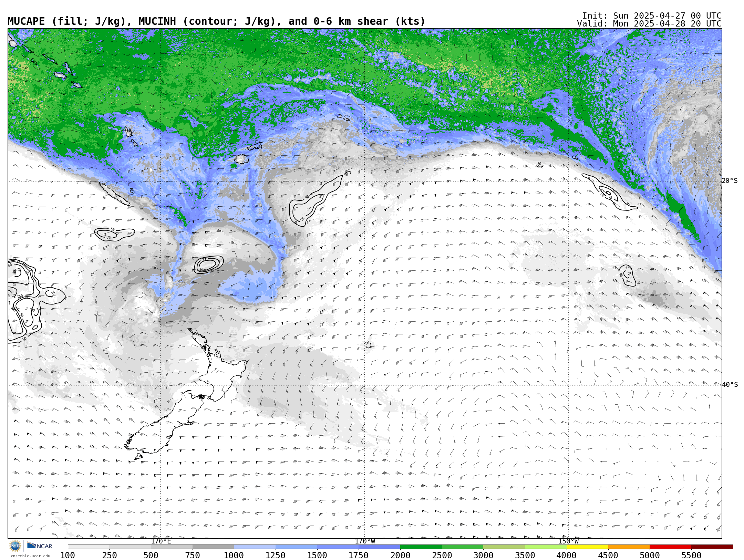The image size is (744, 560).
Task: Click the colorbar label 4500
Action: (608, 556)
